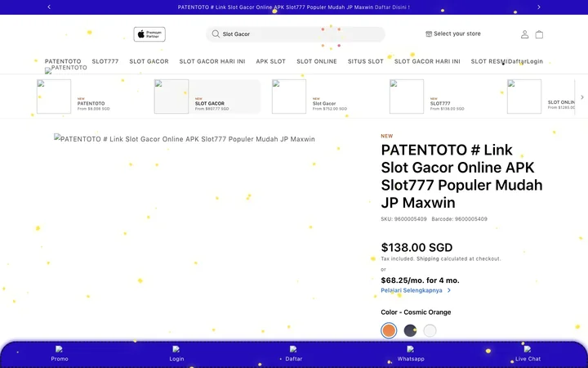Click the SLOT777 product thumbnail in carousel
The image size is (588, 368).
coord(407,96)
